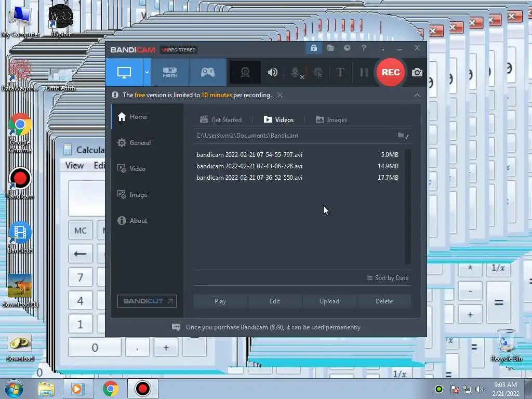The width and height of the screenshot is (532, 399).
Task: Switch to Images tab
Action: pos(331,120)
